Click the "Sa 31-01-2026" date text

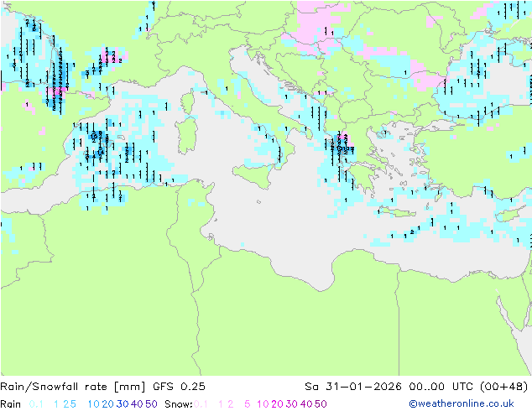pyautogui.click(x=353, y=386)
